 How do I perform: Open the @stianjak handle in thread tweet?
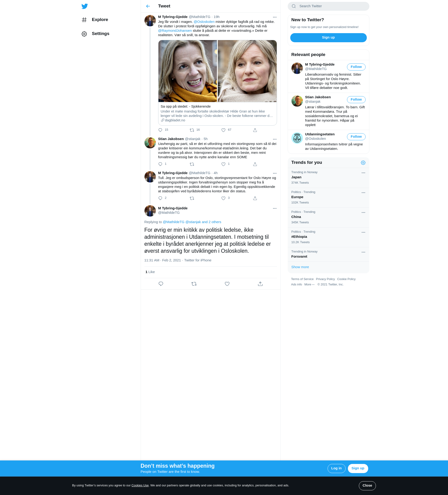coord(192,139)
